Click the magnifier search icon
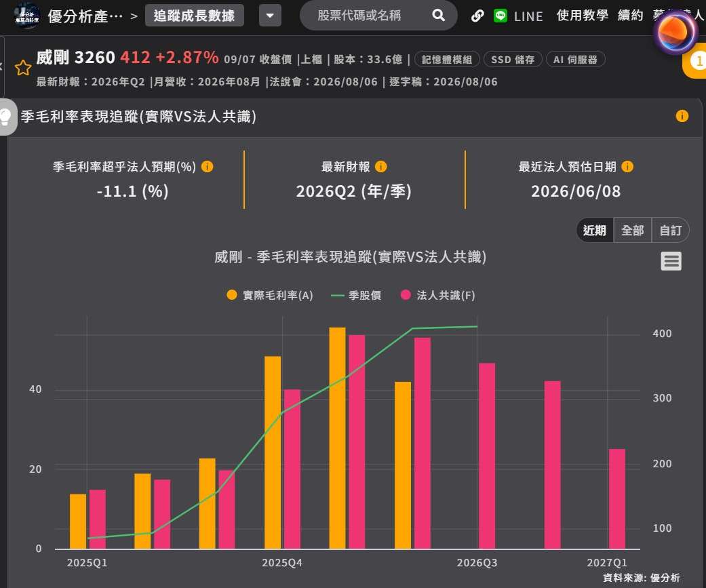Viewport: 706px width, 588px height. (439, 16)
